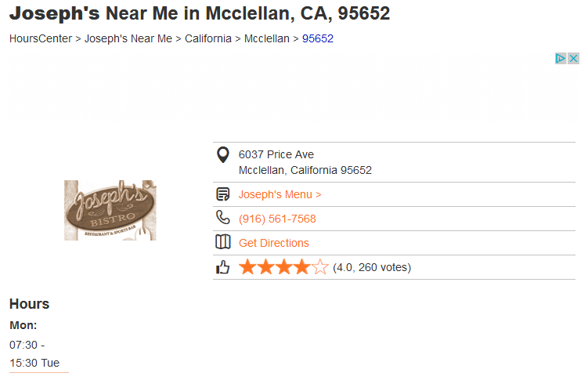Viewport: 588px width, 380px height.
Task: Click the location pin icon
Action: point(222,155)
